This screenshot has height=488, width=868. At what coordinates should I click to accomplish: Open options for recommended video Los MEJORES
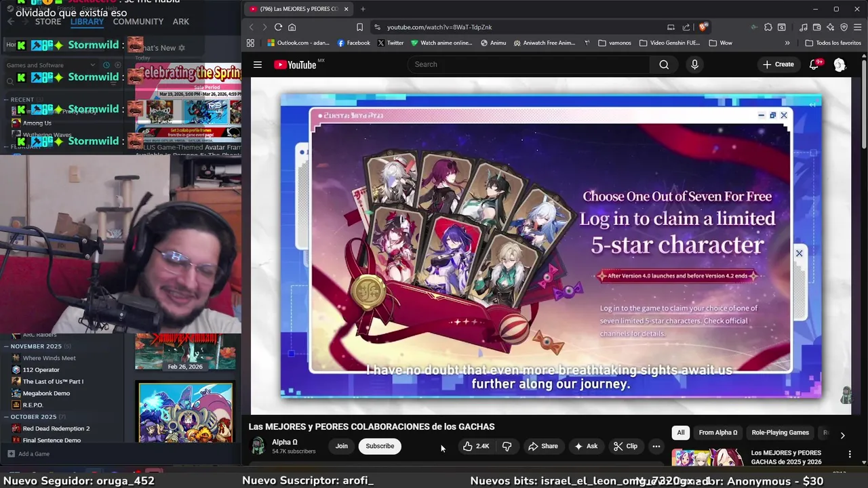[x=850, y=454]
